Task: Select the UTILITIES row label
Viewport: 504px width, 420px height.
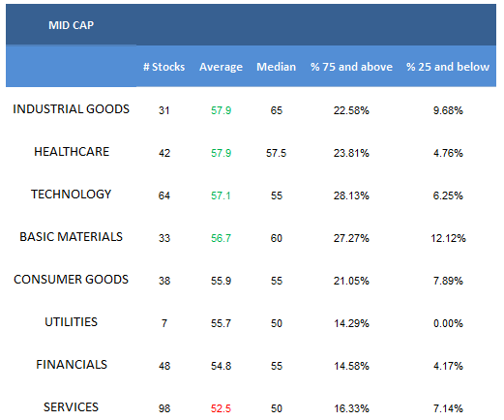Action: tap(71, 322)
